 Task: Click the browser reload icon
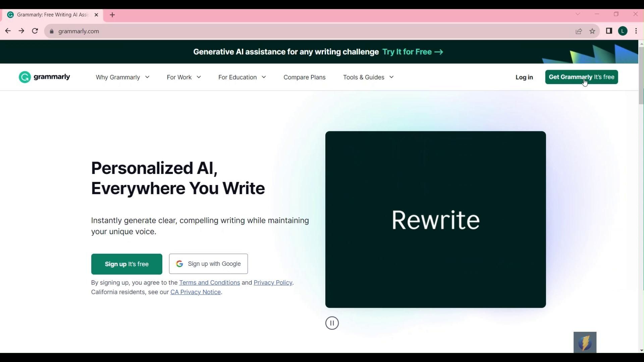[x=35, y=31]
